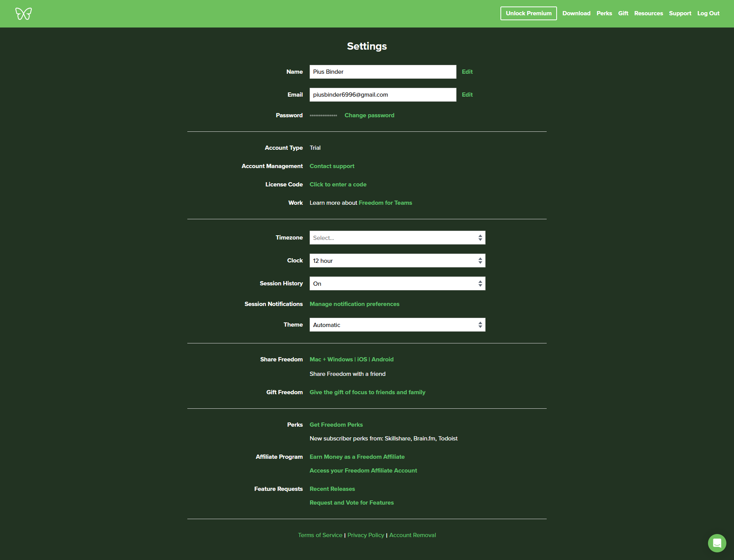Click Log Out in the header
Image resolution: width=734 pixels, height=560 pixels.
(708, 13)
